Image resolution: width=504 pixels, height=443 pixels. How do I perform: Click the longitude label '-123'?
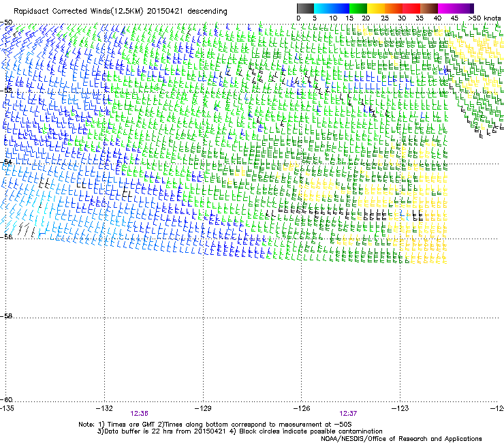pyautogui.click(x=400, y=408)
